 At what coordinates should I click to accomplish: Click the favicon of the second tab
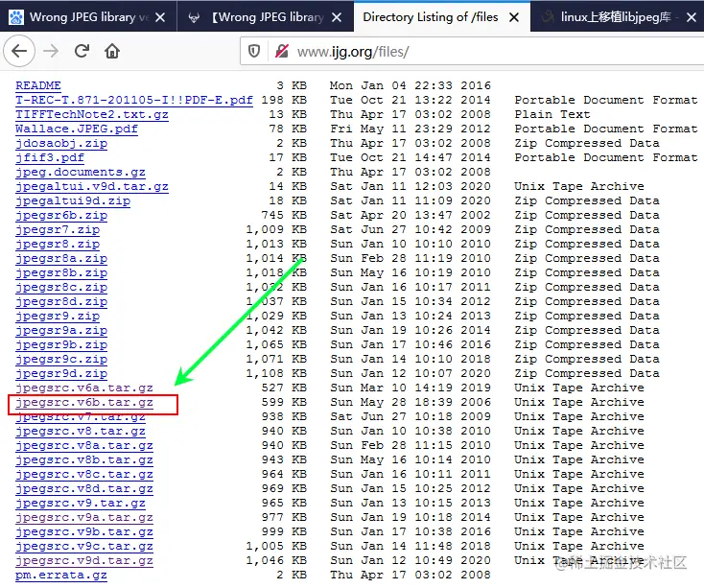coord(194,17)
